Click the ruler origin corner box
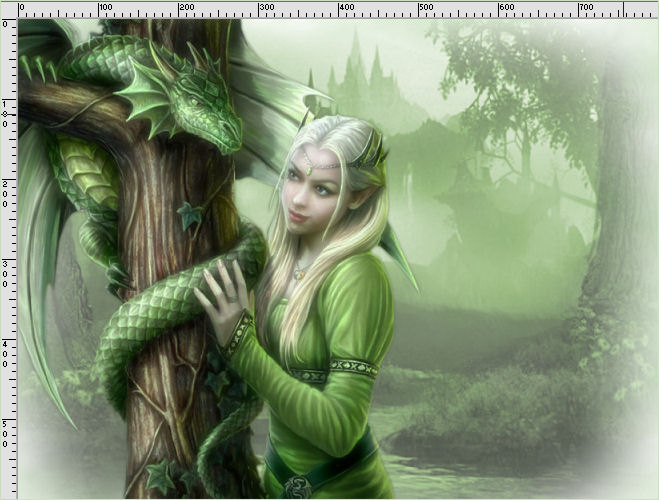The image size is (659, 500). tap(9, 10)
